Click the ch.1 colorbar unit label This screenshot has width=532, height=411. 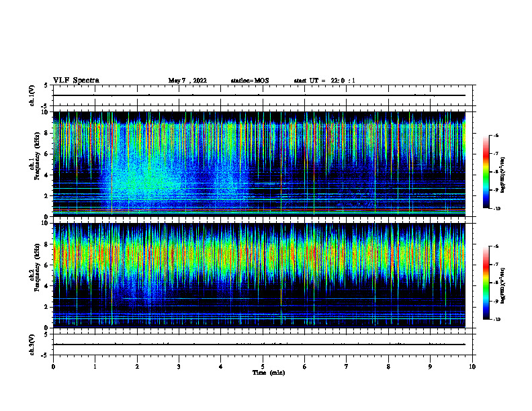[x=503, y=175]
